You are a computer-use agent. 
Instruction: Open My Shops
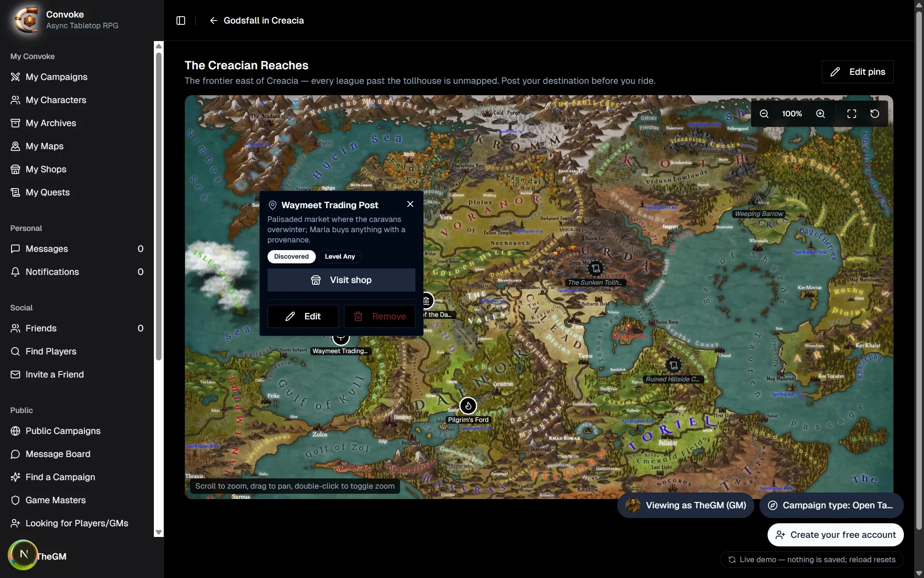(x=77, y=169)
